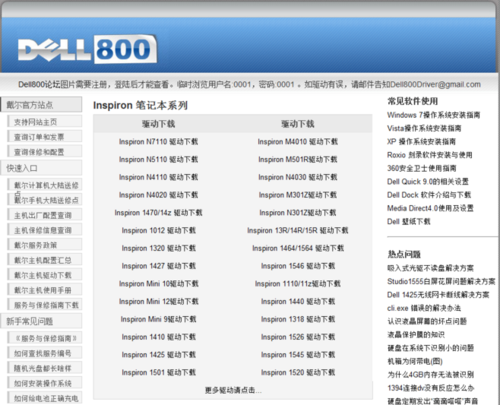Open Inspiron 1320 driver download link
500x405 pixels.
click(x=159, y=248)
